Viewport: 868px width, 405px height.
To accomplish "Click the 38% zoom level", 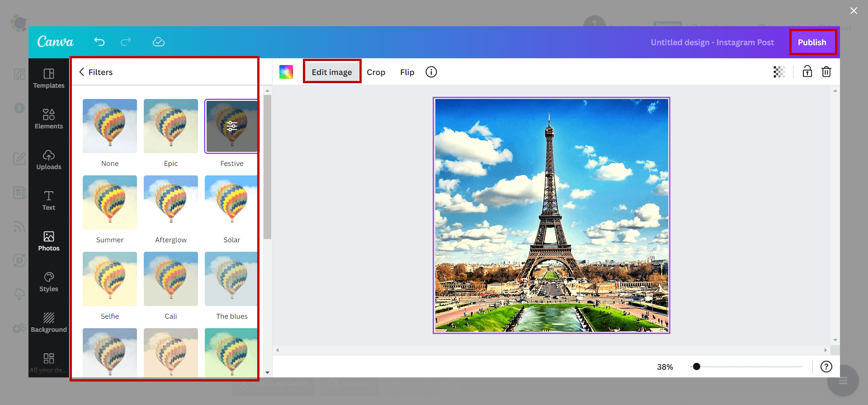I will pyautogui.click(x=665, y=367).
